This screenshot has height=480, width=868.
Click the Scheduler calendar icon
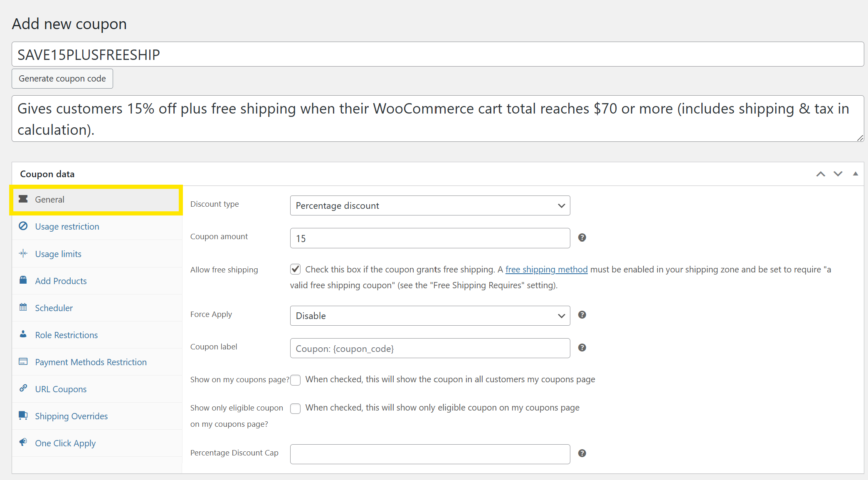pos(23,307)
